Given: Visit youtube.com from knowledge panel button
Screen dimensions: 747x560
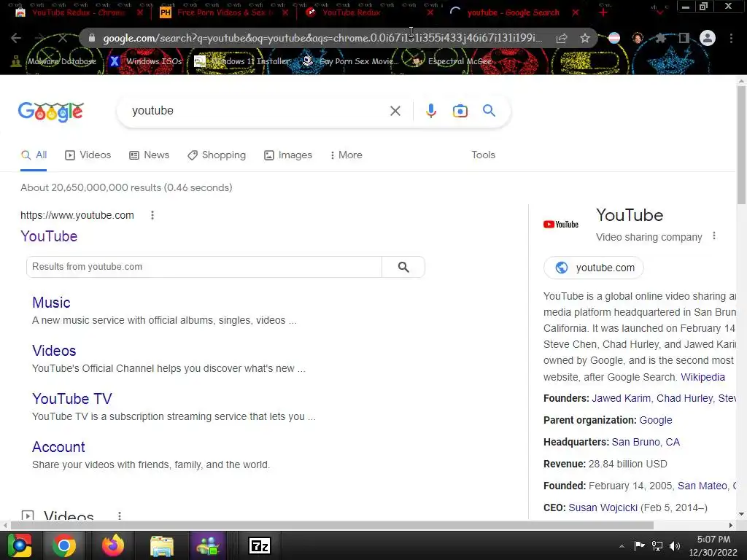Looking at the screenshot, I should tap(594, 268).
